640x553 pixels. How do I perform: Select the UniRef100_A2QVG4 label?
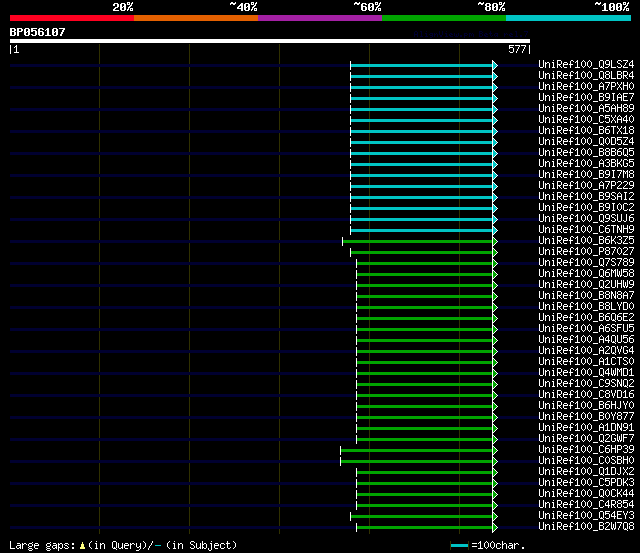coord(586,351)
